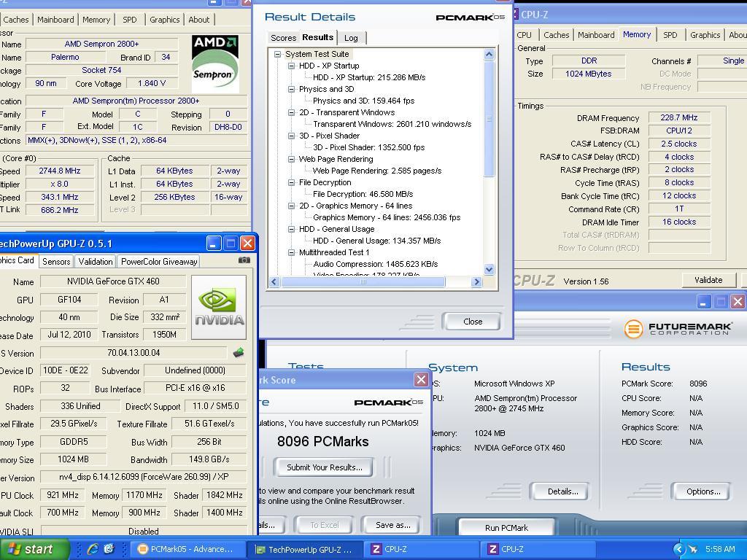
Task: Click the GPU name field GeForce GTX 460
Action: (x=113, y=281)
